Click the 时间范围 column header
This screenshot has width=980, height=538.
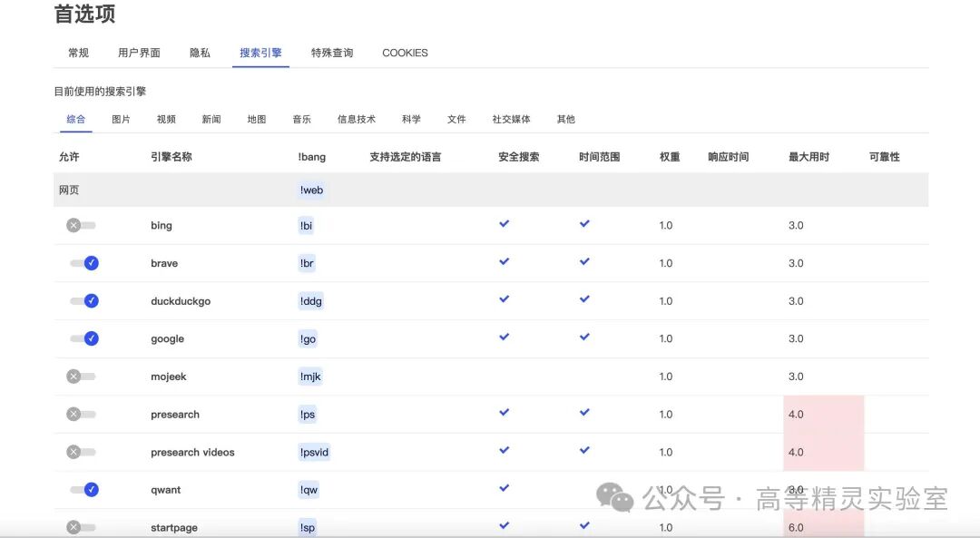click(600, 157)
